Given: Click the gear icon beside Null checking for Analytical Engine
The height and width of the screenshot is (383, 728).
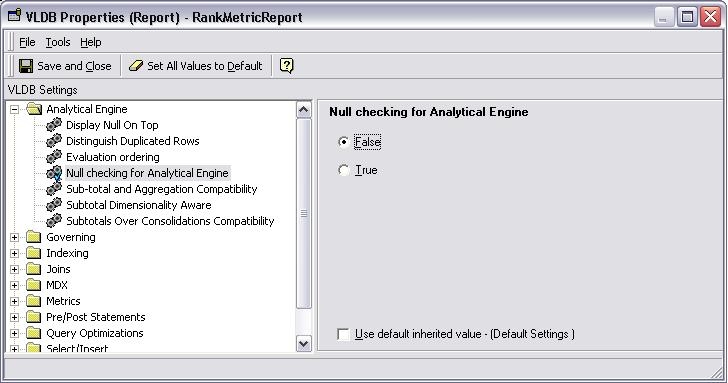Looking at the screenshot, I should [x=54, y=173].
